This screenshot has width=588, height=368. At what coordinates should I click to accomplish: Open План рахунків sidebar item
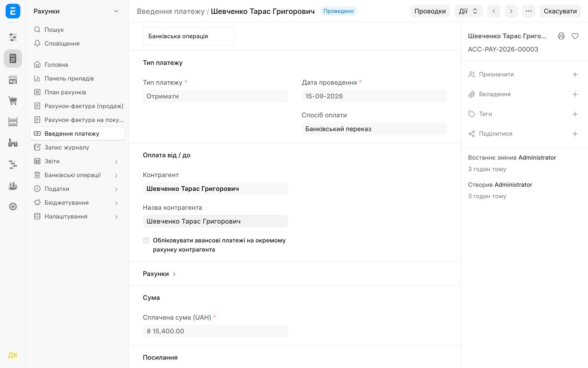point(77,92)
